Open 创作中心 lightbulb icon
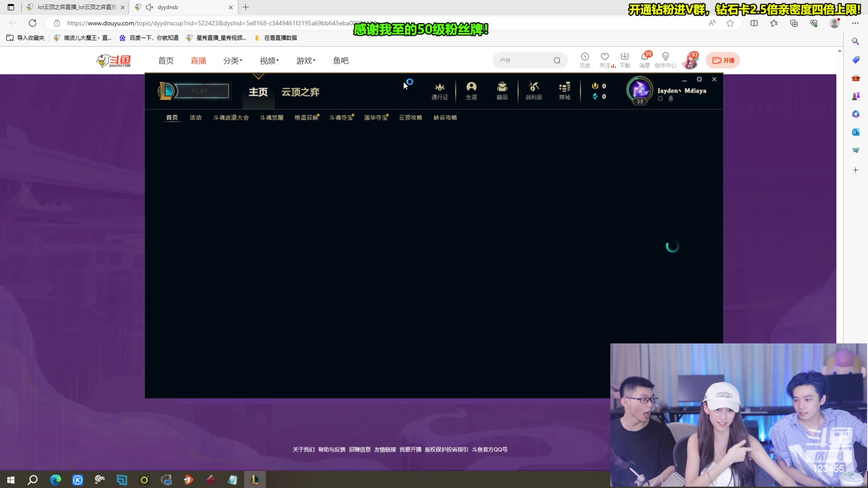The image size is (868, 488). point(665,60)
